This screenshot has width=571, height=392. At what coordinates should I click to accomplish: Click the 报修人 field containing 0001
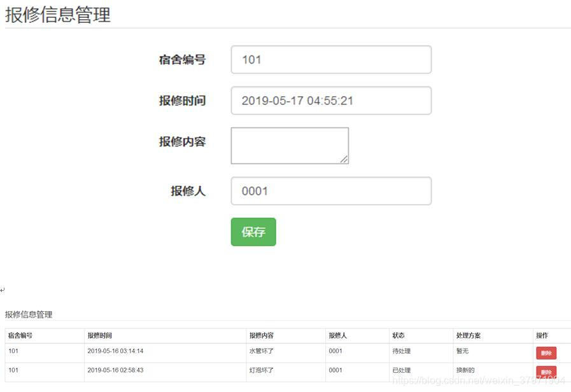click(x=330, y=190)
